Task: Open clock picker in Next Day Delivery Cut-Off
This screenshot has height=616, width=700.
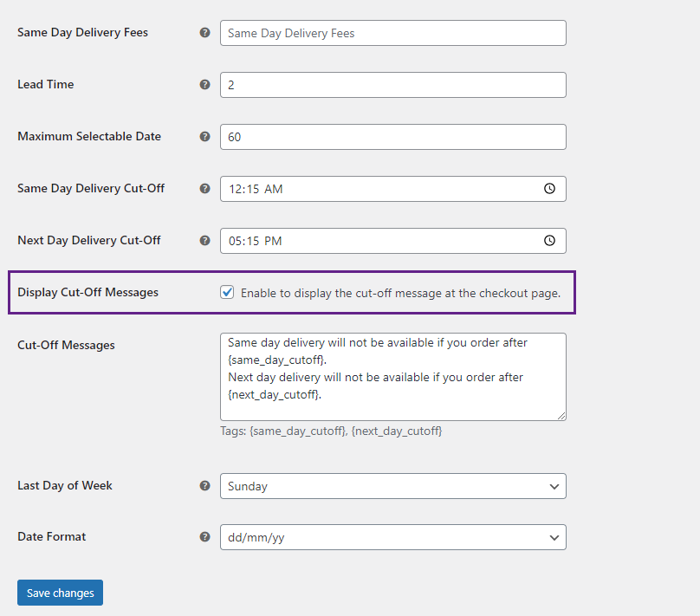Action: point(549,241)
